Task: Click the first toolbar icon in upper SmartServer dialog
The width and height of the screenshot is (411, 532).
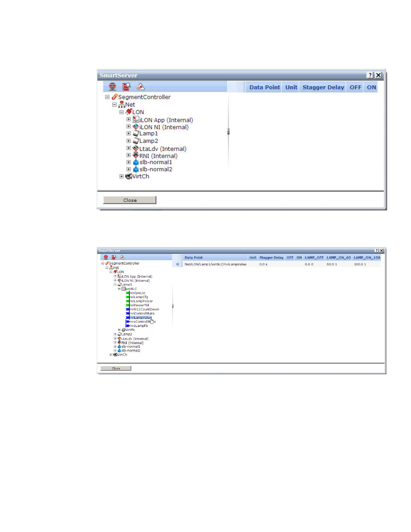Action: pyautogui.click(x=112, y=87)
